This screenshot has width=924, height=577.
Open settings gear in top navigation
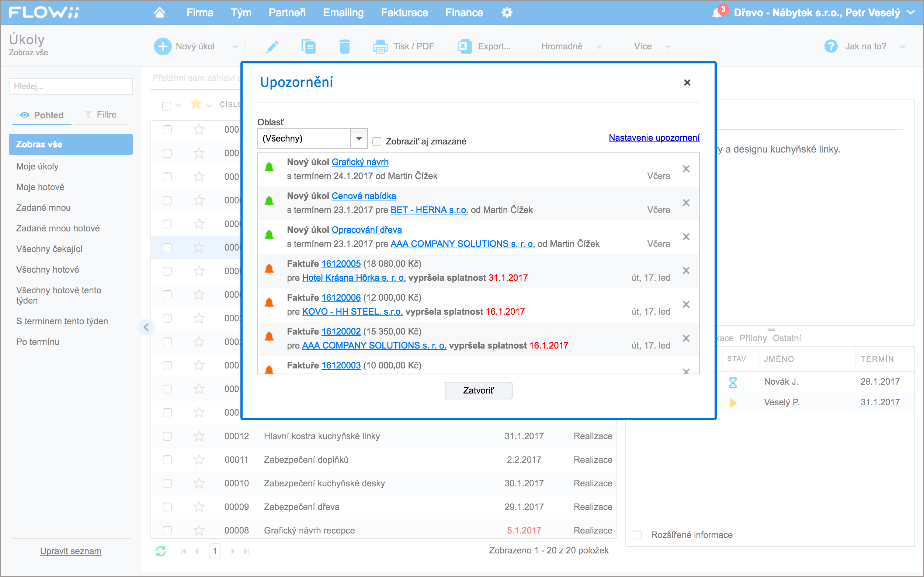(507, 13)
